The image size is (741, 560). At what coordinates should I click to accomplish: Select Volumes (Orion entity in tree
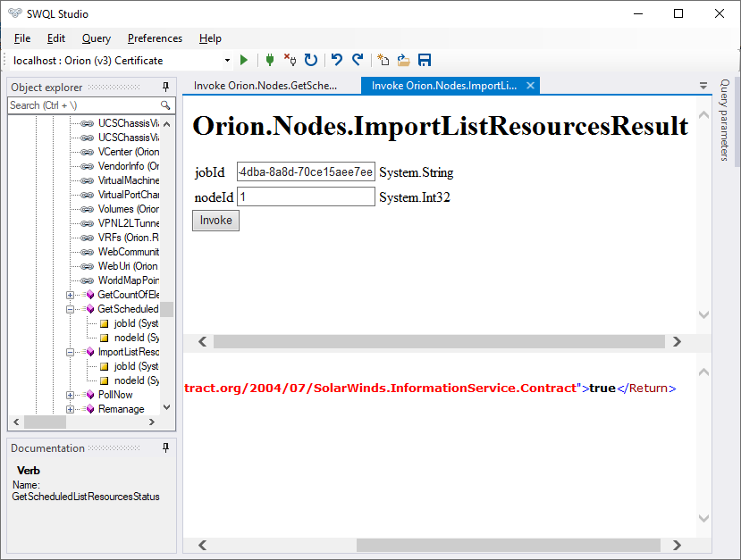pos(128,209)
